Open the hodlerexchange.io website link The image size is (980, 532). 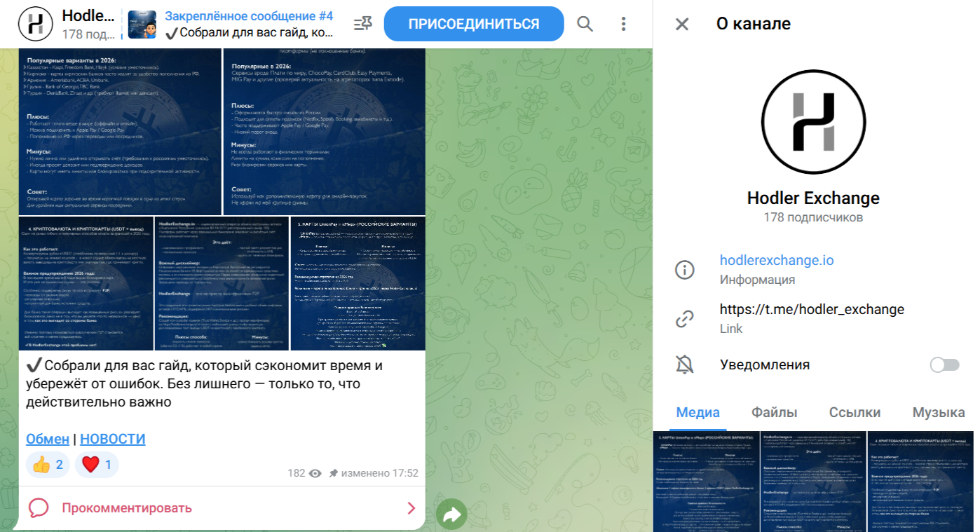tap(777, 260)
